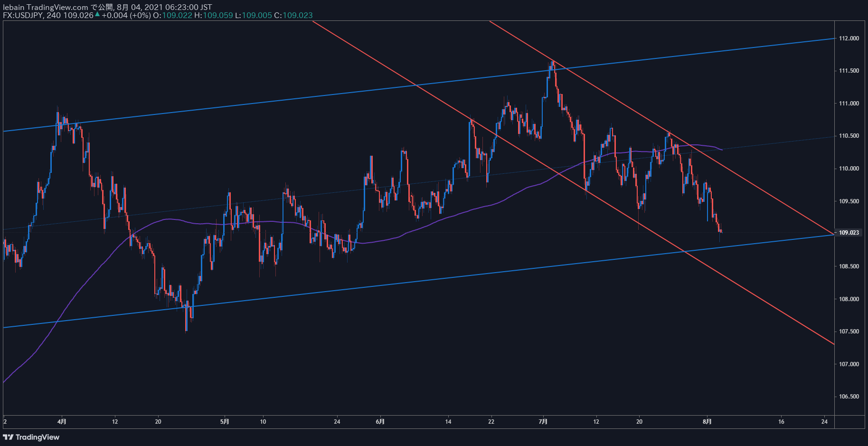Click the 24 date label after 8月

825,422
